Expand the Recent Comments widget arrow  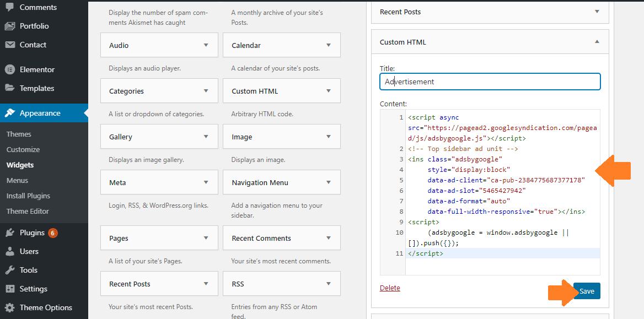328,238
